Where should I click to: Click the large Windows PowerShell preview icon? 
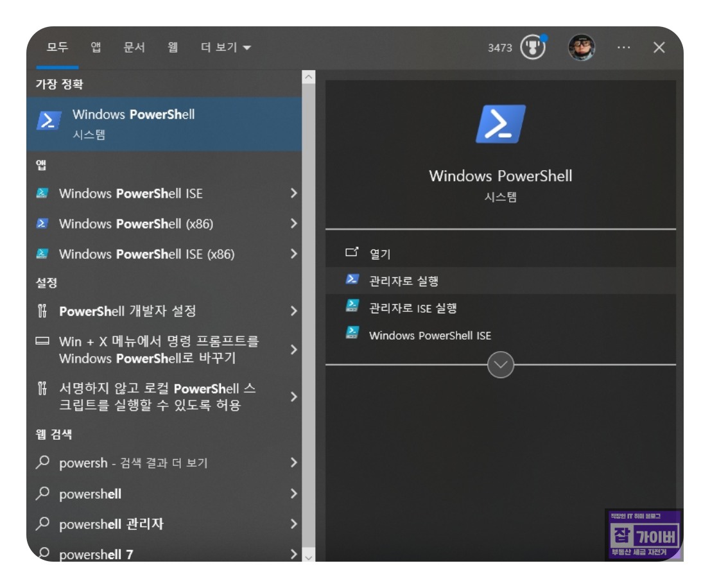click(x=500, y=124)
